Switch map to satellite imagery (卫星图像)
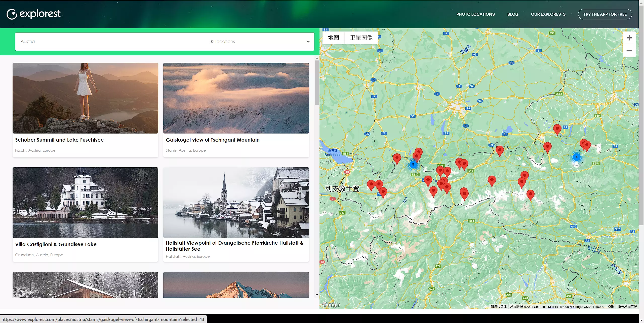The height and width of the screenshot is (323, 644). point(361,38)
